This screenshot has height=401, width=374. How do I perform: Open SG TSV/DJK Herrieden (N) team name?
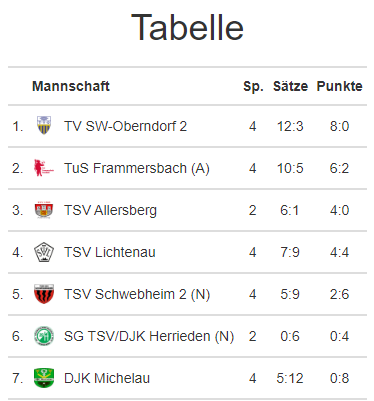pyautogui.click(x=149, y=336)
